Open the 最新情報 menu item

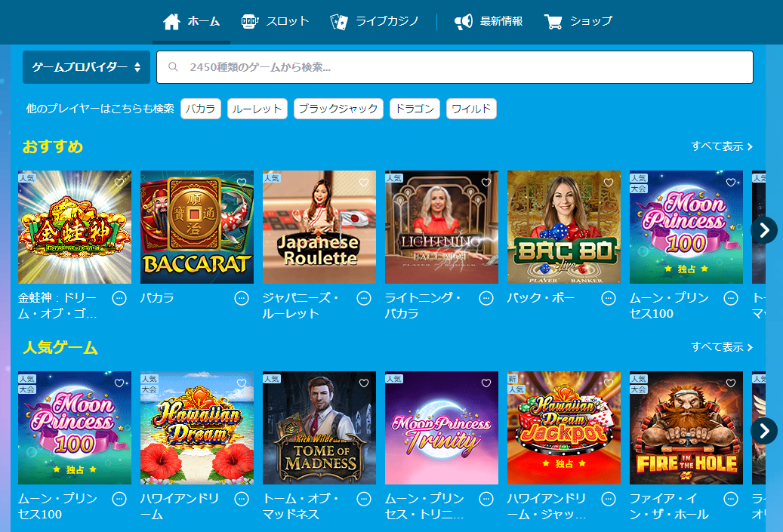(489, 21)
